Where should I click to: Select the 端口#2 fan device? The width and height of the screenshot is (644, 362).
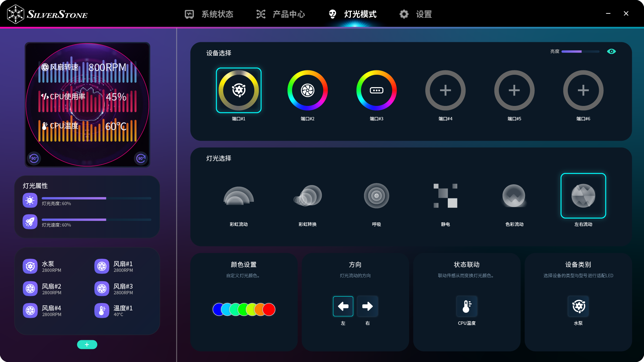click(307, 90)
